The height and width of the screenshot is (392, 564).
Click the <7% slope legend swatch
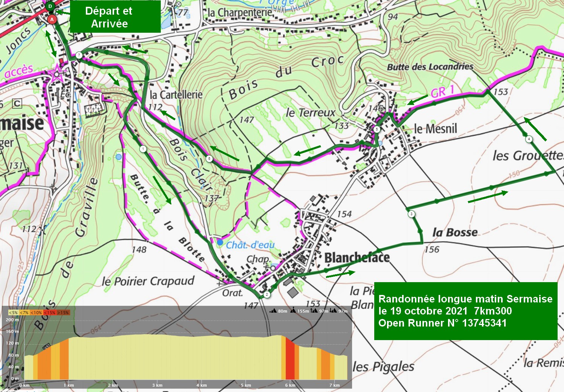[24, 312]
